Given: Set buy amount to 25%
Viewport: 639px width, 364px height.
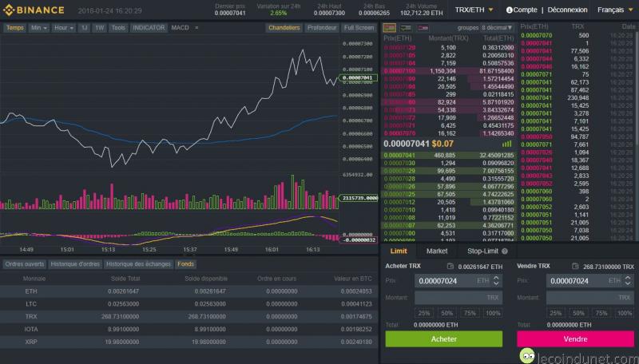Looking at the screenshot, I should [424, 313].
